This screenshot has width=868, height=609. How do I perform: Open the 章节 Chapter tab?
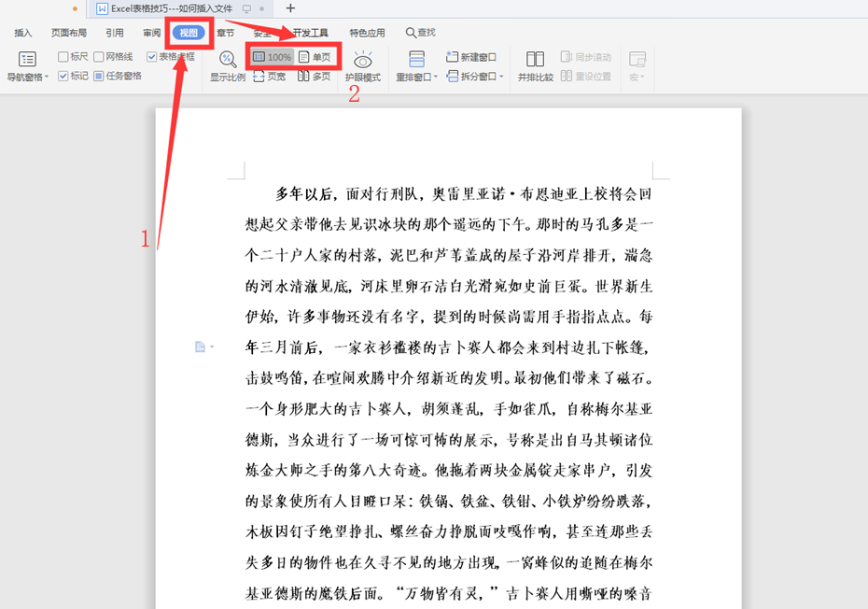click(225, 33)
